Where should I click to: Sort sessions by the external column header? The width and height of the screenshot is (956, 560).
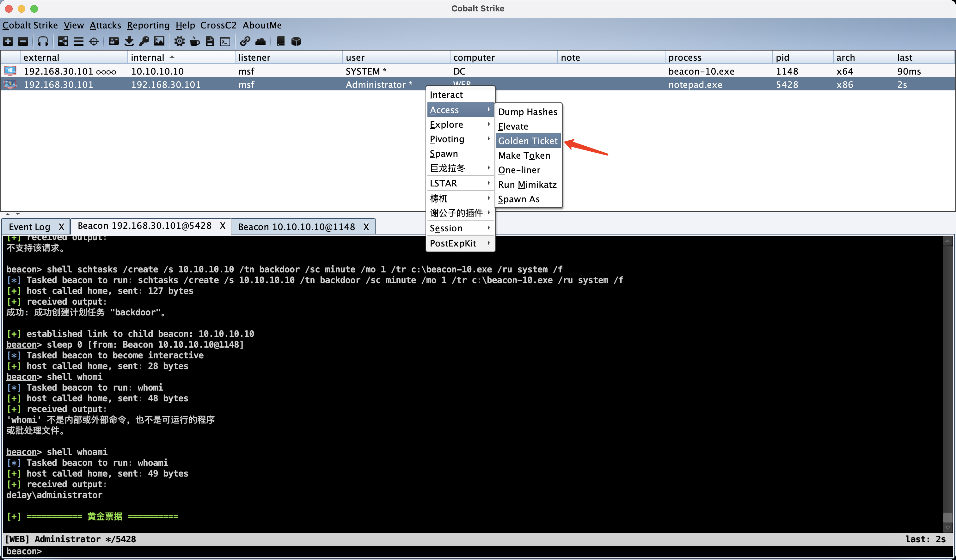tap(74, 57)
